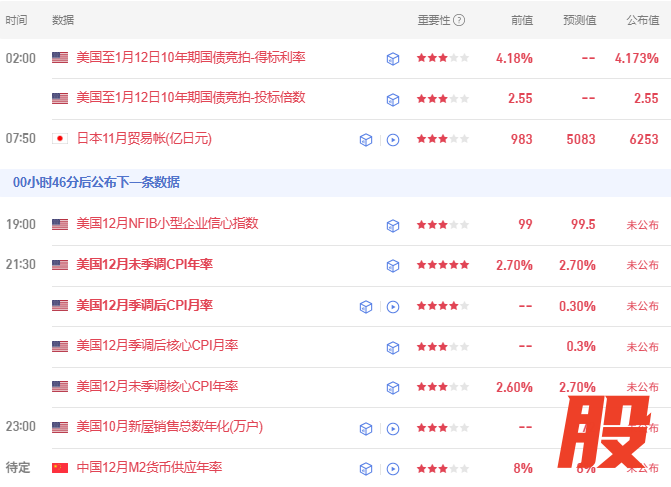Open 美国至1月12日10年期国债竞拍-投标倍数 link
This screenshot has height=487, width=671.
point(191,98)
